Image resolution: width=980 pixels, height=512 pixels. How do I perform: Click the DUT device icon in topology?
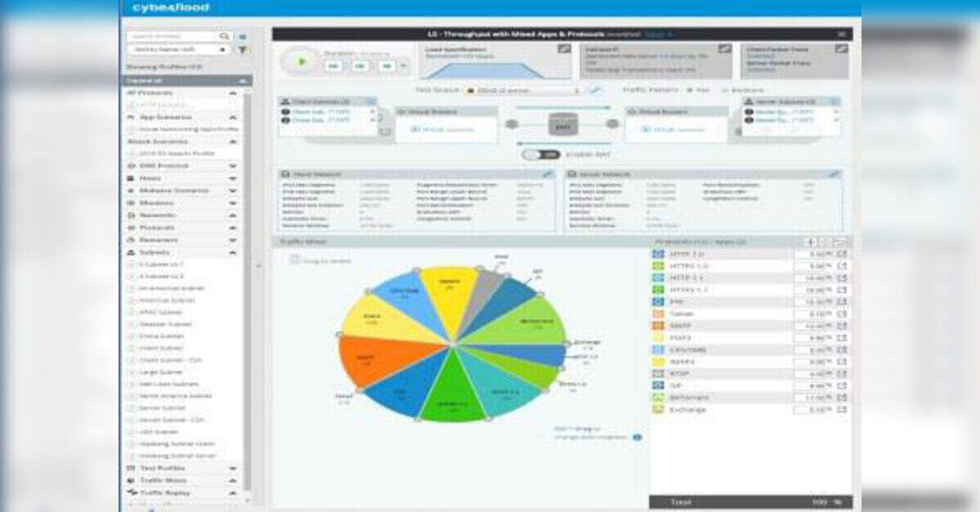click(562, 125)
